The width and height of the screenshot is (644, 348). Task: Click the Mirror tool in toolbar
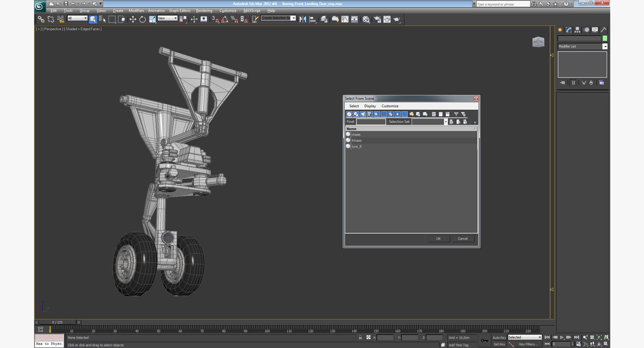tap(303, 19)
